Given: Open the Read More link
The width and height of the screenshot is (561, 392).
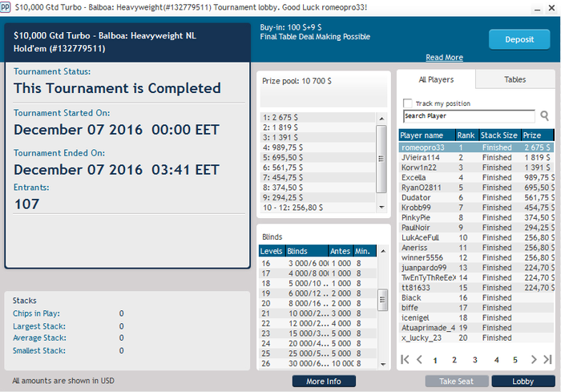Looking at the screenshot, I should click(444, 57).
